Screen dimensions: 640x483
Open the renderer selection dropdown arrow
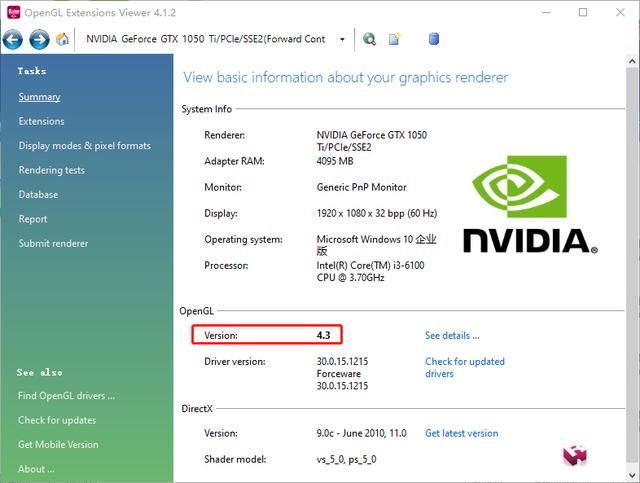[x=342, y=39]
